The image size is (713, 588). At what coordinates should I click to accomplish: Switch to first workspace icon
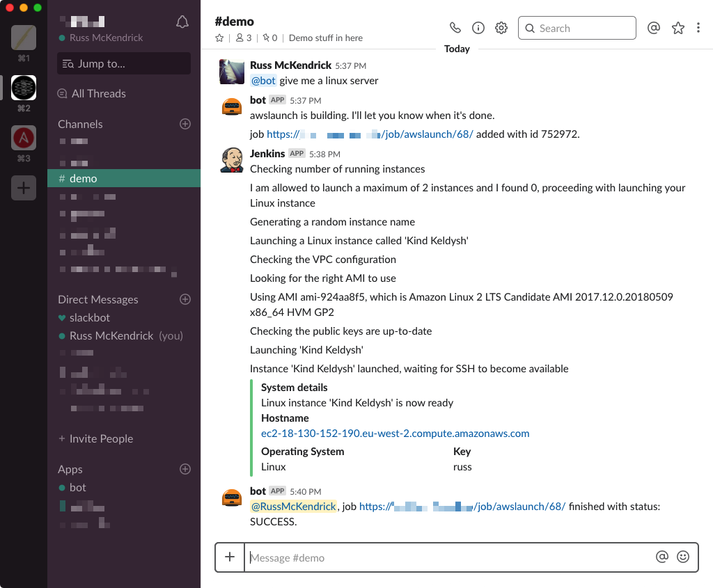[x=24, y=38]
